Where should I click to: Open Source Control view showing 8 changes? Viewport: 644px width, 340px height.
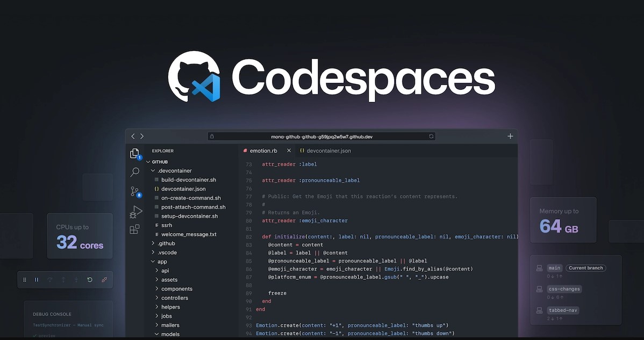pyautogui.click(x=134, y=191)
